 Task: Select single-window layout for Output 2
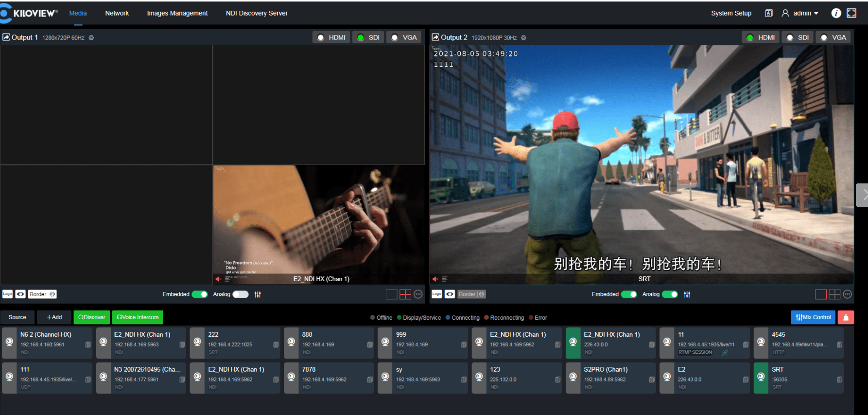(820, 294)
